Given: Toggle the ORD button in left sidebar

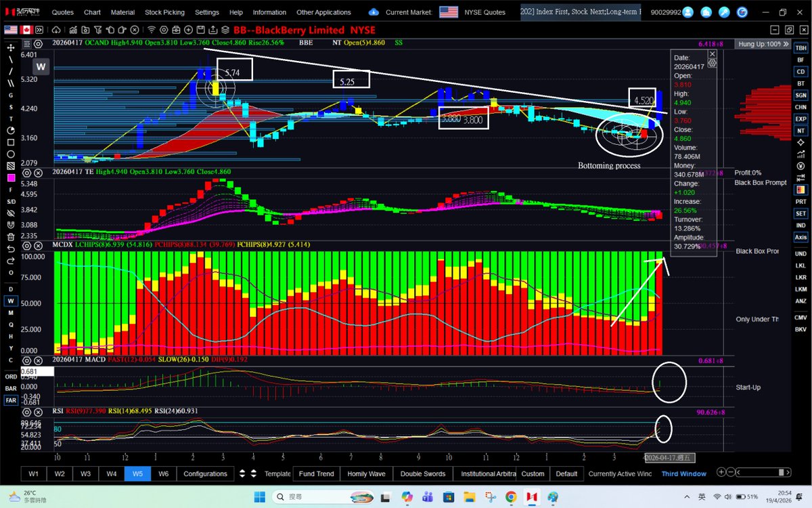Looking at the screenshot, I should click(x=11, y=377).
